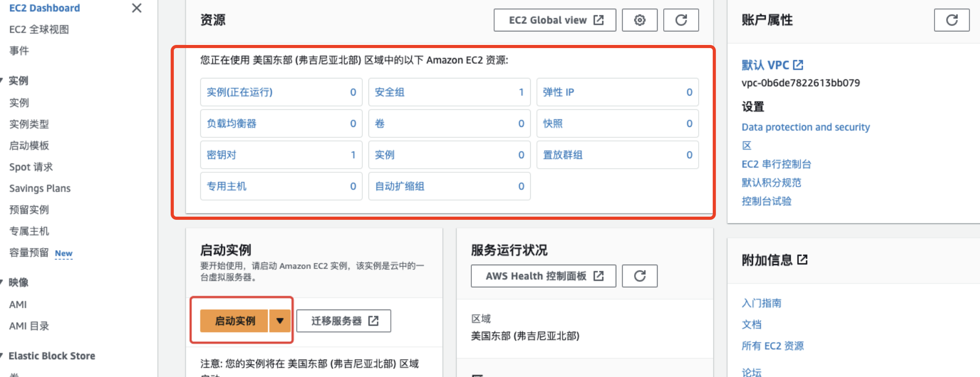The image size is (980, 377).
Task: Open resource settings gear icon
Action: coord(639,20)
